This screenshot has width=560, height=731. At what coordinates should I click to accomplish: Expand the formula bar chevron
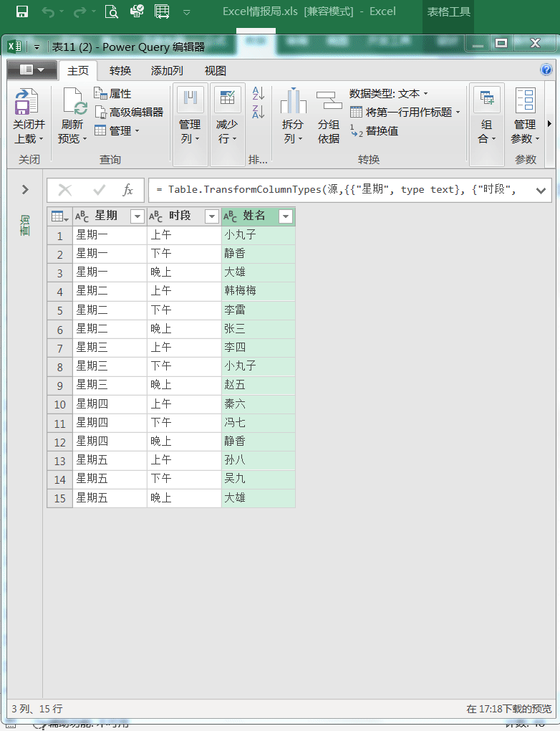(541, 191)
